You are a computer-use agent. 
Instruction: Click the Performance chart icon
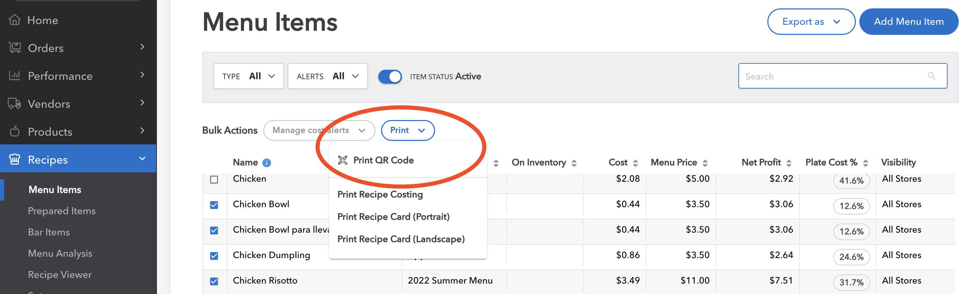click(x=14, y=75)
